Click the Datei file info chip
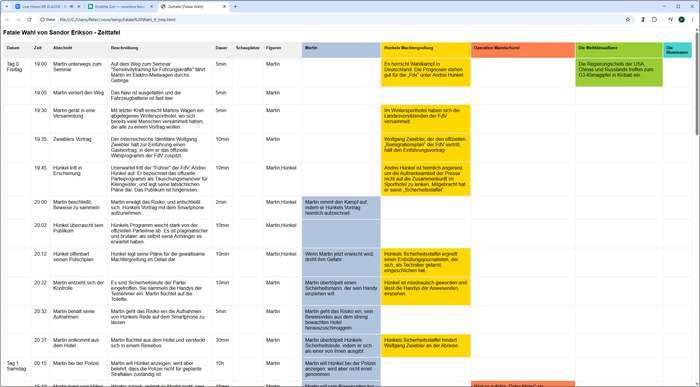 [48, 20]
